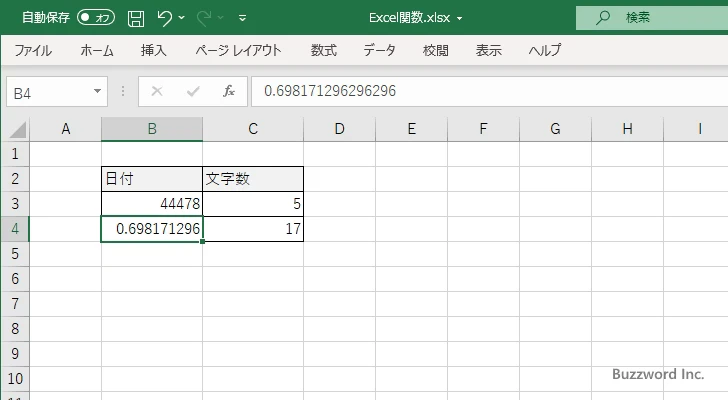Open the ページ レイアウト tab
728x400 pixels.
(238, 50)
